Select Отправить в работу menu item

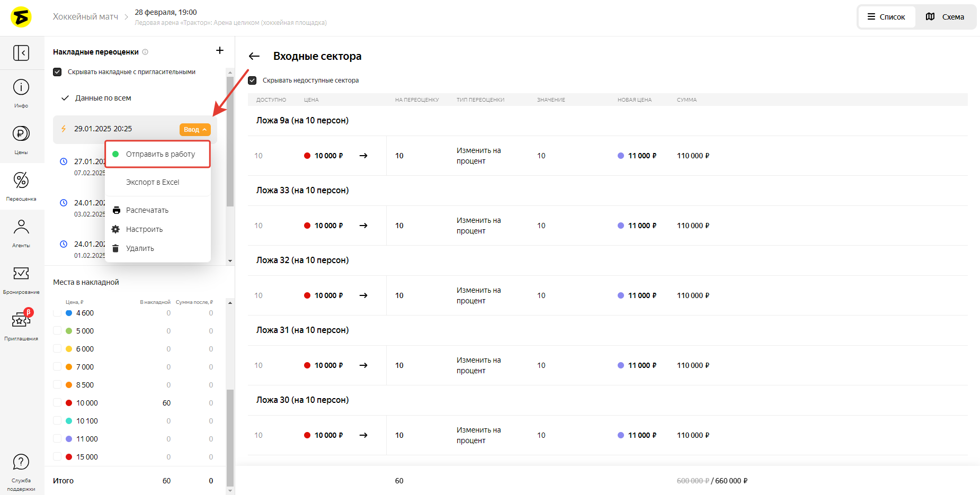(160, 154)
